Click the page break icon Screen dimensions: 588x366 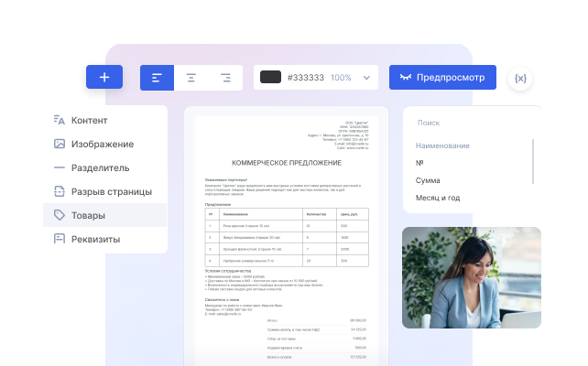(x=60, y=191)
